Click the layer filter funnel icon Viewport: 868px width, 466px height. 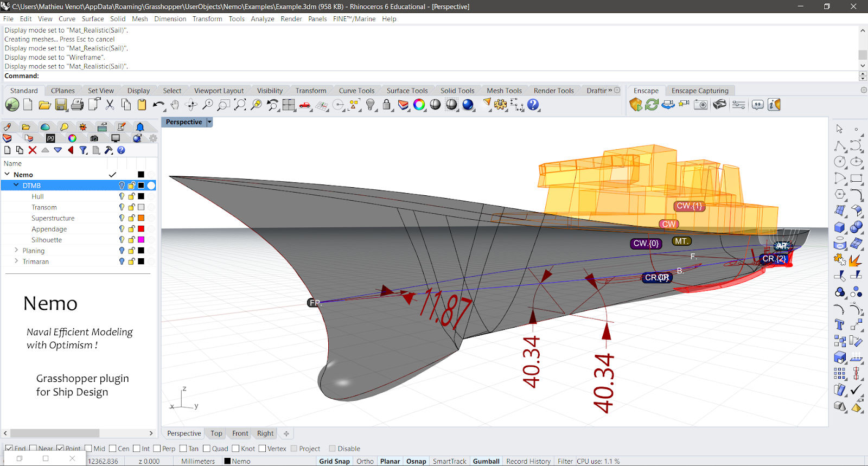tap(83, 150)
